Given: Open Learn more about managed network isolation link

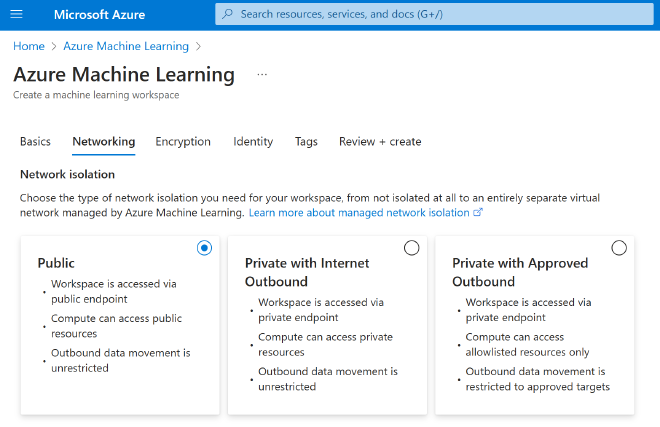Looking at the screenshot, I should pyautogui.click(x=359, y=213).
